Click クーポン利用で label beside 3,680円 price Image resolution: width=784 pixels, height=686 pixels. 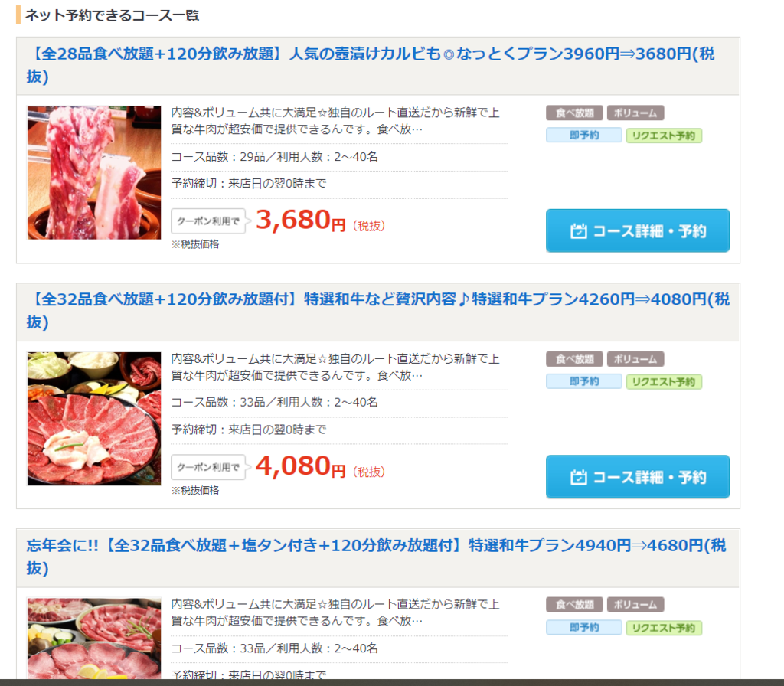pos(208,221)
